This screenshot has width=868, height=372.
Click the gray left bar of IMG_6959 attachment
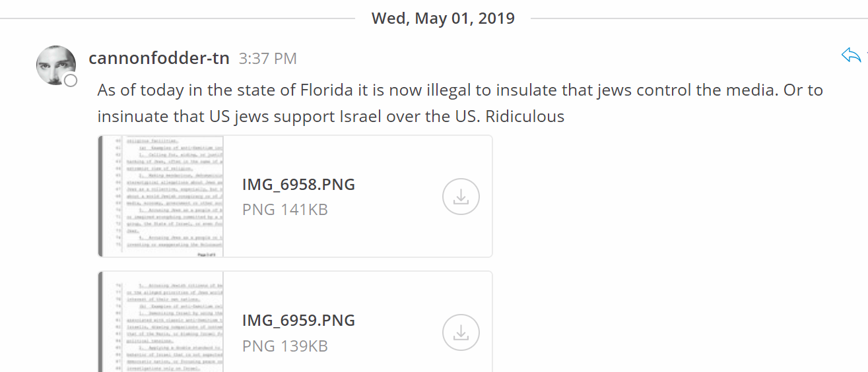click(x=100, y=323)
